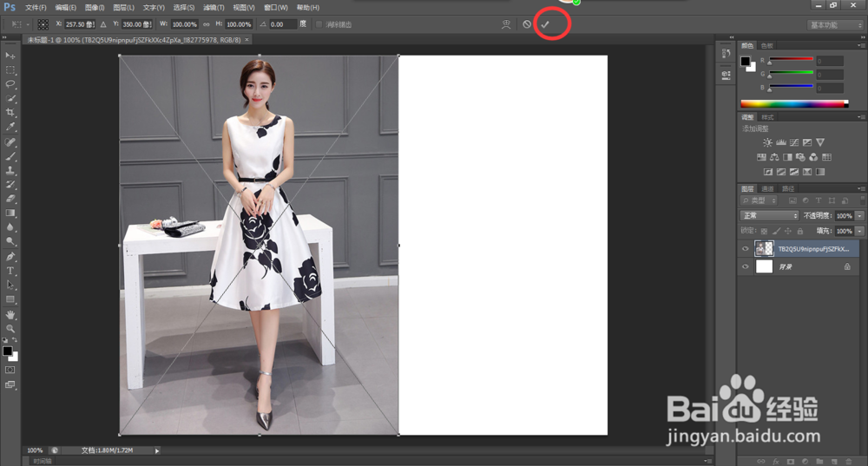Select the Eraser tool
This screenshot has height=466, width=868.
point(10,199)
